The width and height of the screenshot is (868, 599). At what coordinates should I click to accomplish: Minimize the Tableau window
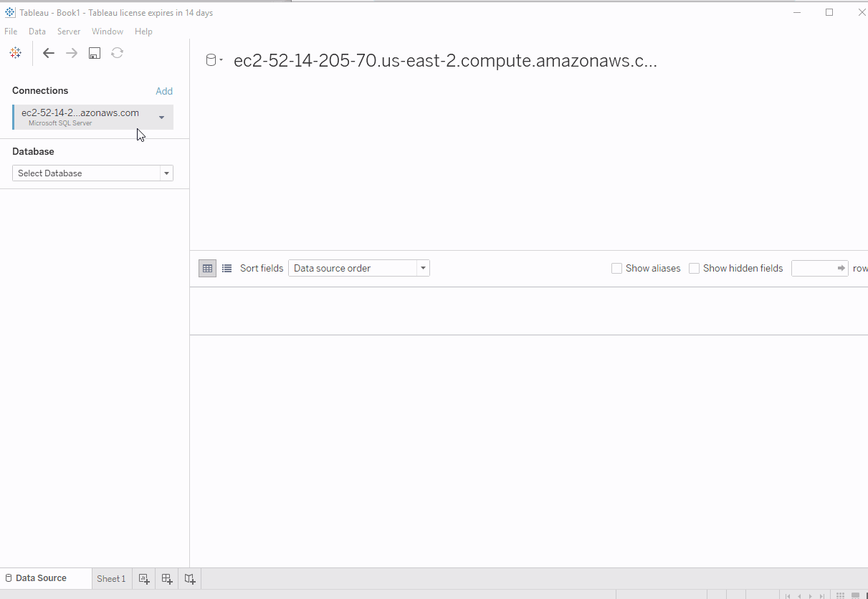click(796, 12)
